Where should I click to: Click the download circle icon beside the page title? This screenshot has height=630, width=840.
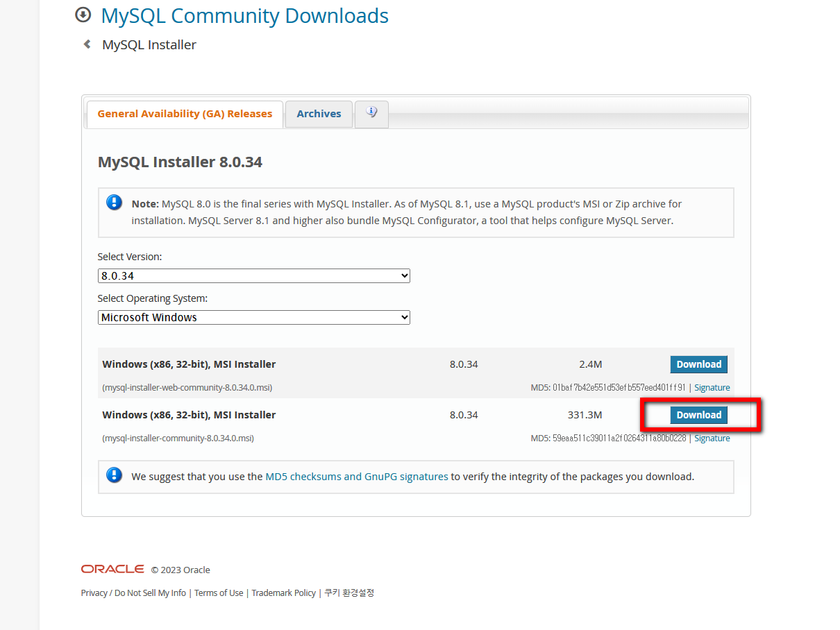coord(83,15)
